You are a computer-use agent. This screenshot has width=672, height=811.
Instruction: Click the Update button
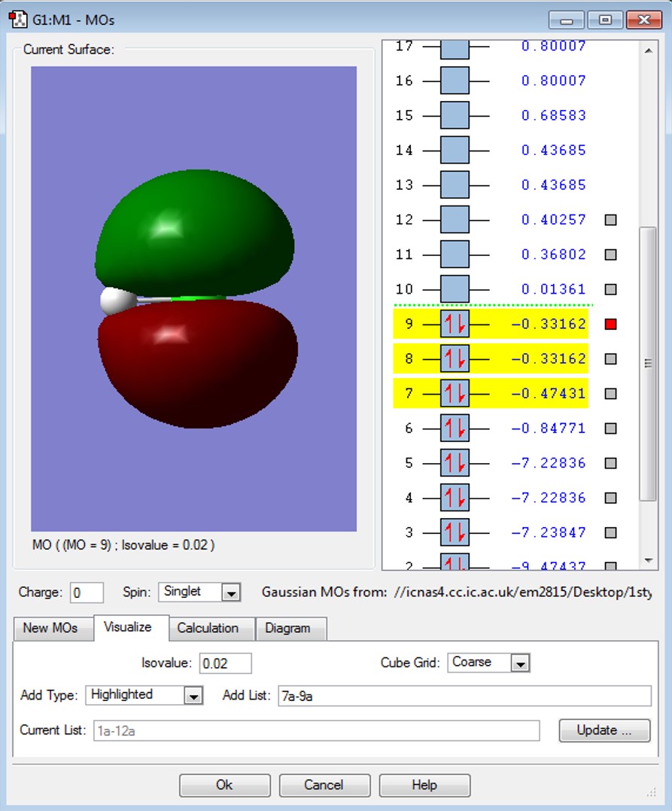coord(604,730)
